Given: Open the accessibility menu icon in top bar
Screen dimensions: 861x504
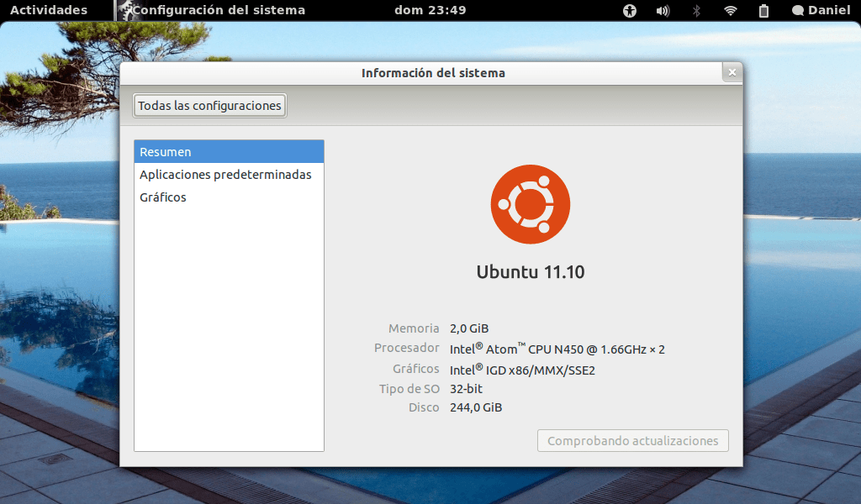Looking at the screenshot, I should [x=629, y=10].
